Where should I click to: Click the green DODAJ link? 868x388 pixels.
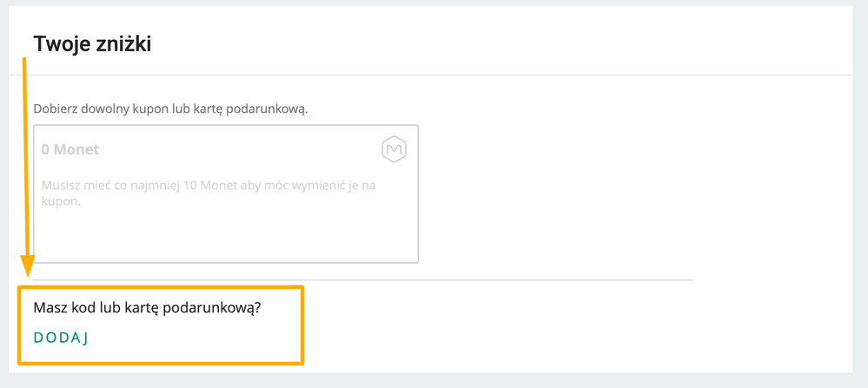pyautogui.click(x=61, y=339)
